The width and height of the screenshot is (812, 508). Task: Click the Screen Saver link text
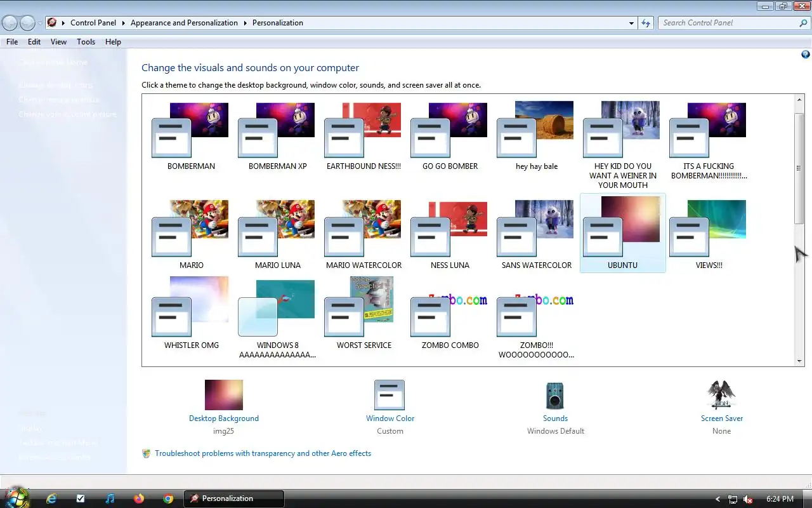tap(722, 418)
